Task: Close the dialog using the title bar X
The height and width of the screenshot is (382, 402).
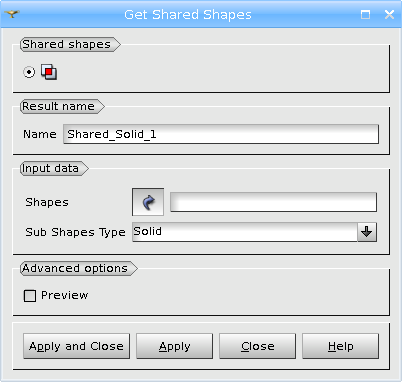Action: tap(389, 14)
